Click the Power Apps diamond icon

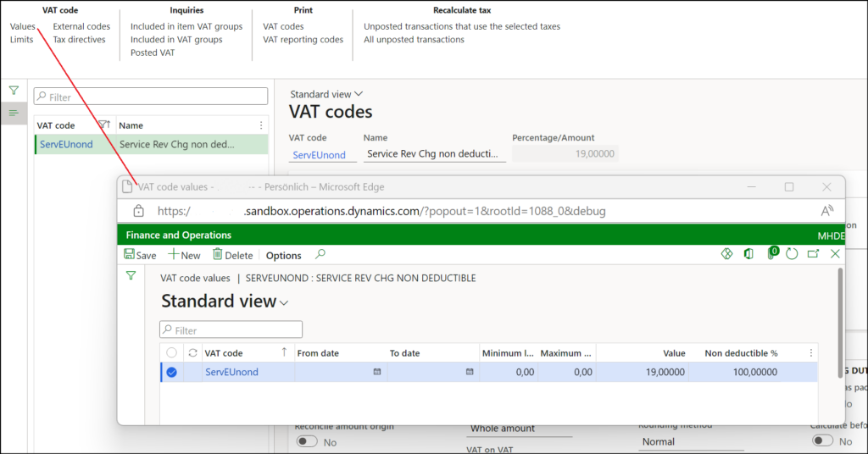pyautogui.click(x=726, y=254)
